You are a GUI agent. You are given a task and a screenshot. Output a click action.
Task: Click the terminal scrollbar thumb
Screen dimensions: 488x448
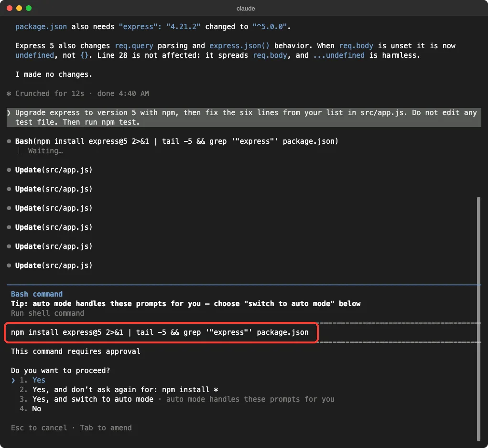(478, 319)
